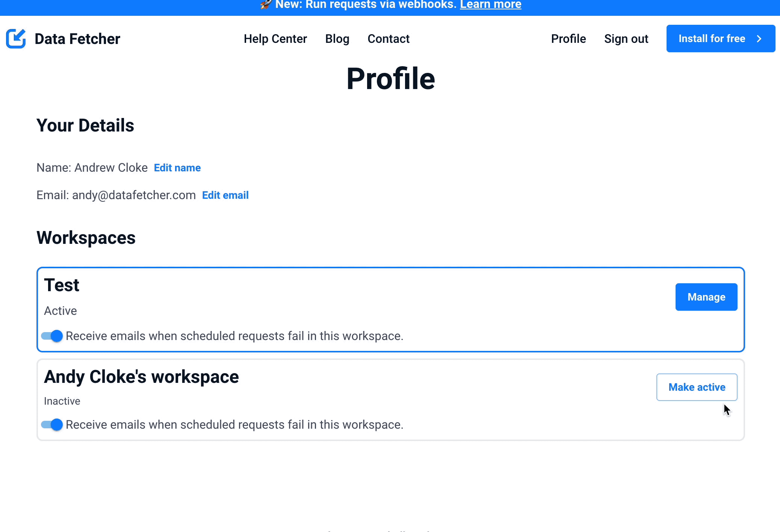Click the Data Fetcher logo icon
Image resolution: width=780 pixels, height=532 pixels.
coord(16,39)
